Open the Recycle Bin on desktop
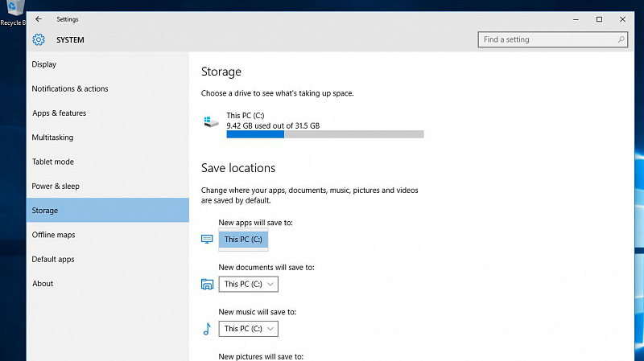 click(13, 12)
